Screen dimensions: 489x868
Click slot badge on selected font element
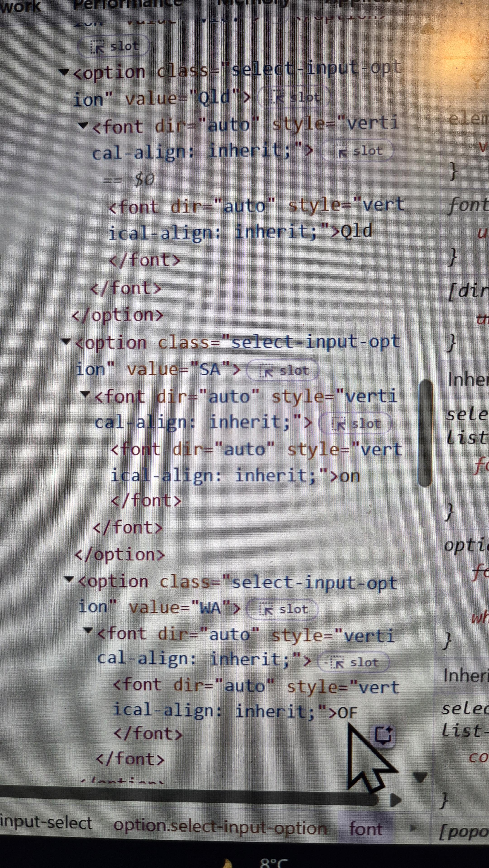357,151
